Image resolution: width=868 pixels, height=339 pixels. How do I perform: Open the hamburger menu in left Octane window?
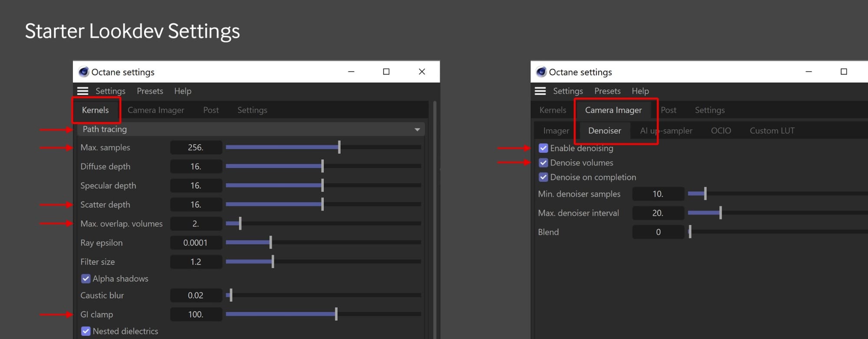82,91
